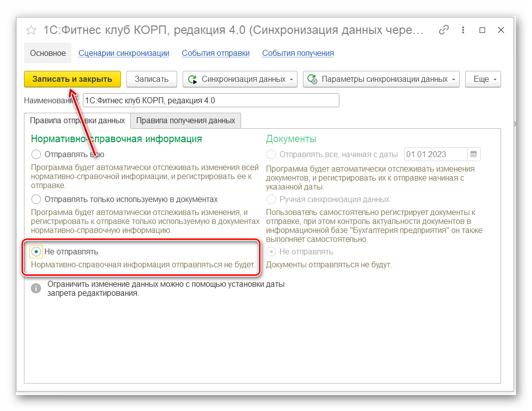Add window to favorites with star icon
Image resolution: width=532 pixels, height=411 pixels.
tap(31, 30)
